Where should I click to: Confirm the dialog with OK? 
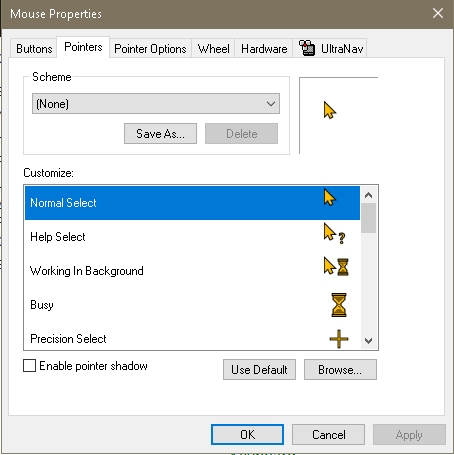tap(247, 434)
